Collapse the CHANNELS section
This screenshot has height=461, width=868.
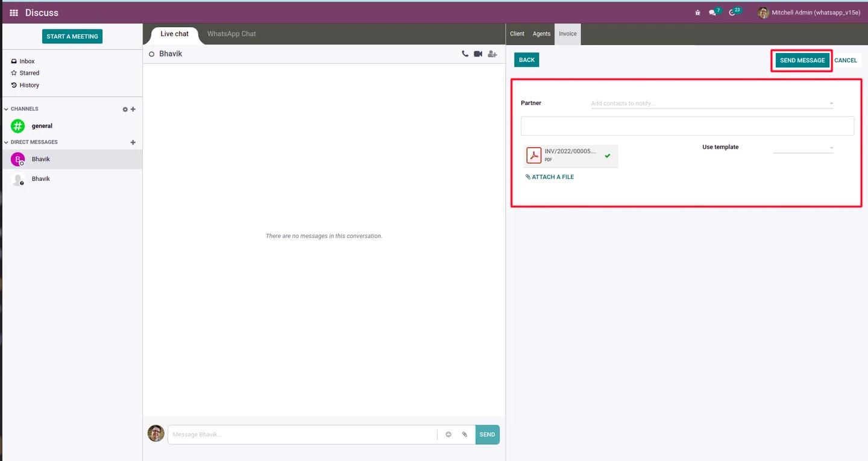(x=6, y=109)
